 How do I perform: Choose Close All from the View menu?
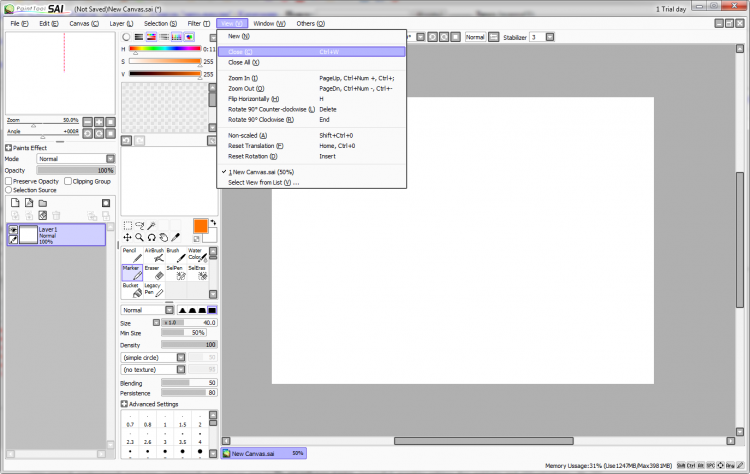[x=311, y=62]
